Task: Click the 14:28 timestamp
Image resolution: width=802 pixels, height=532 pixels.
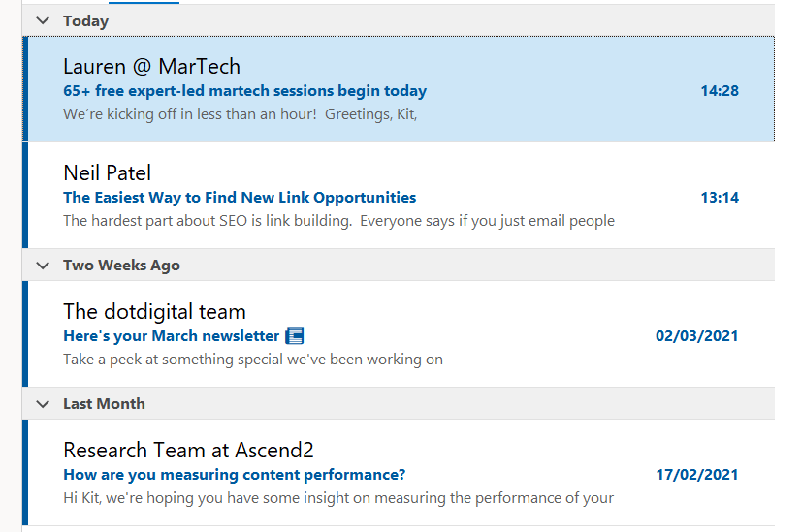Action: click(x=720, y=91)
